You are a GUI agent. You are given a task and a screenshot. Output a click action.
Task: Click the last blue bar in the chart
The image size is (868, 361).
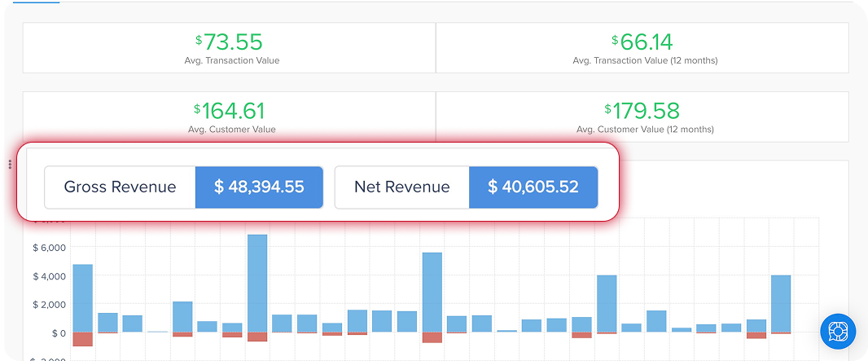pos(781,302)
